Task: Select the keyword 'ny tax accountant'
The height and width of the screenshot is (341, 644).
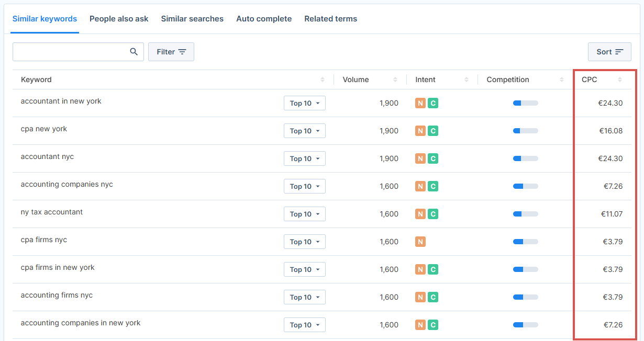Action: (x=52, y=212)
